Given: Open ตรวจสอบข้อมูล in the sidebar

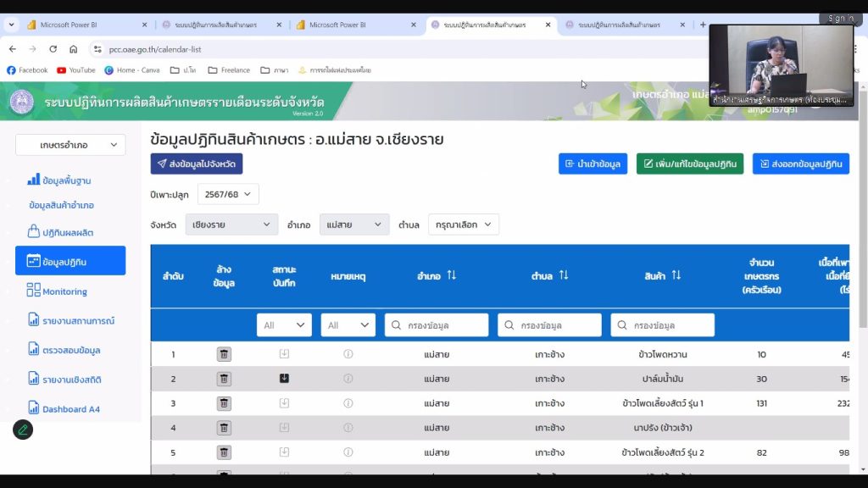Looking at the screenshot, I should point(64,350).
